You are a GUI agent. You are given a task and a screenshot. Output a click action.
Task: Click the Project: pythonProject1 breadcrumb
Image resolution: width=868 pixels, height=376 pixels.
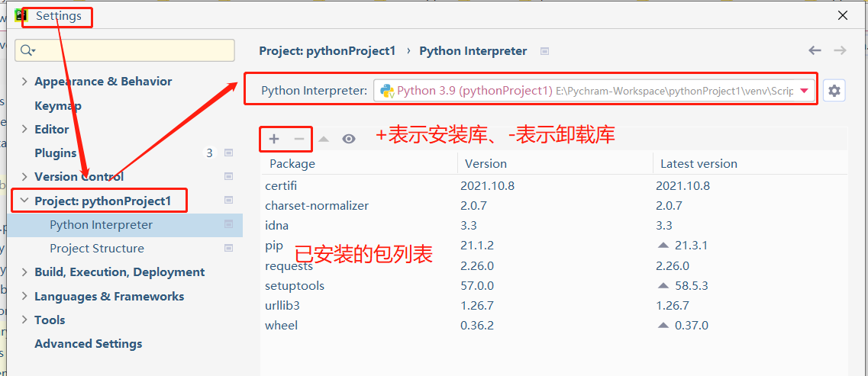[327, 51]
